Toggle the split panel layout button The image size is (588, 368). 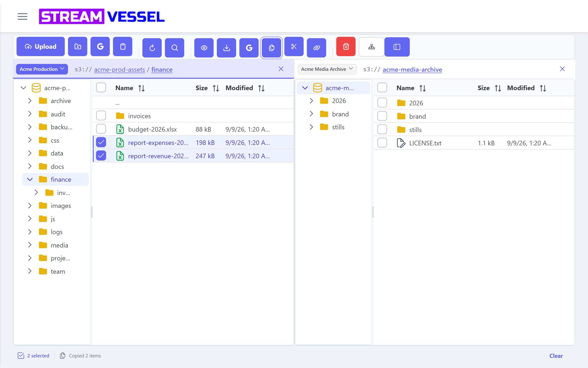397,47
